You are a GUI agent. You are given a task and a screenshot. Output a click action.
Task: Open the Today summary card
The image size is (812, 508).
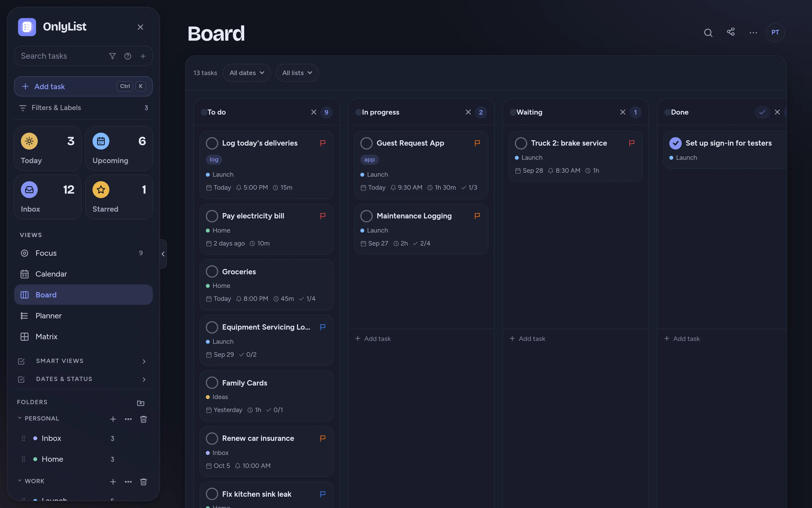point(48,148)
